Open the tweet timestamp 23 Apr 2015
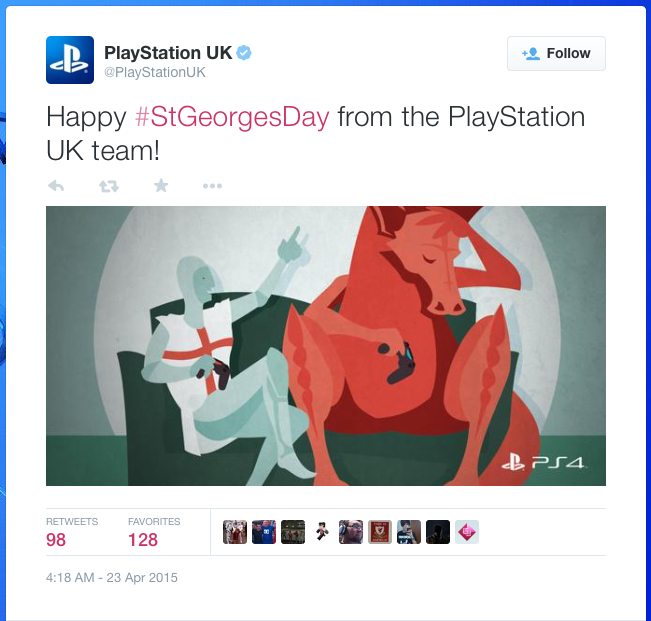 [112, 577]
